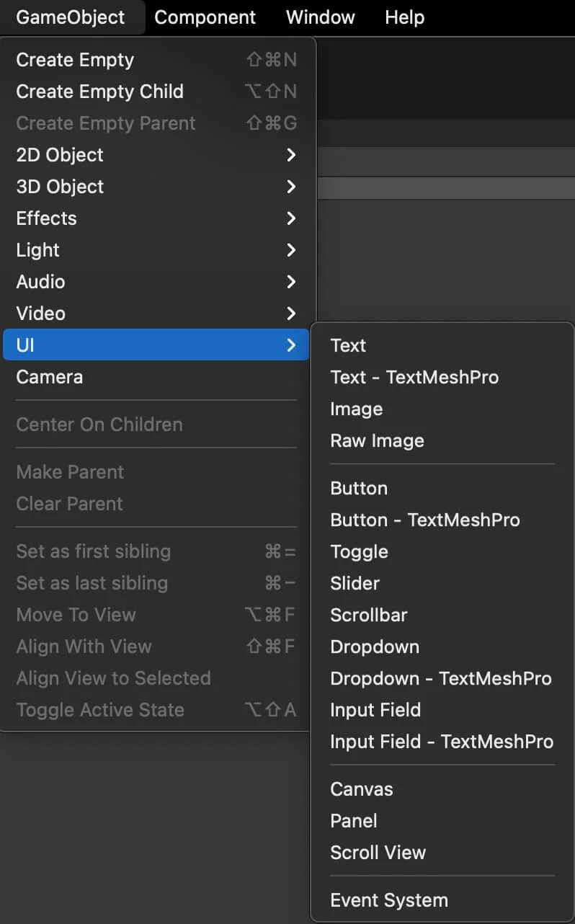This screenshot has height=924, width=575.
Task: Create a Text - TextMeshPro object
Action: [x=442, y=377]
